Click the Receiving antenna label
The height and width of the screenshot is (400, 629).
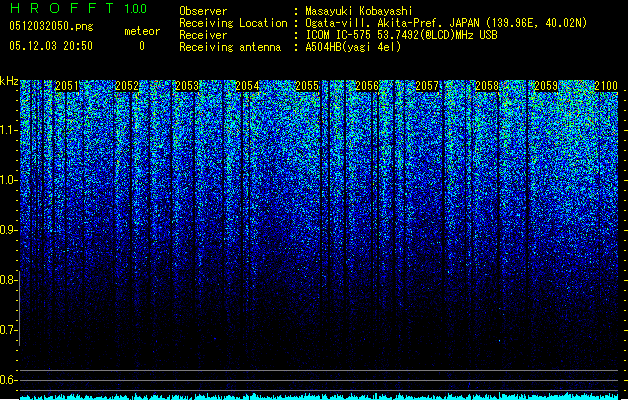pos(230,47)
